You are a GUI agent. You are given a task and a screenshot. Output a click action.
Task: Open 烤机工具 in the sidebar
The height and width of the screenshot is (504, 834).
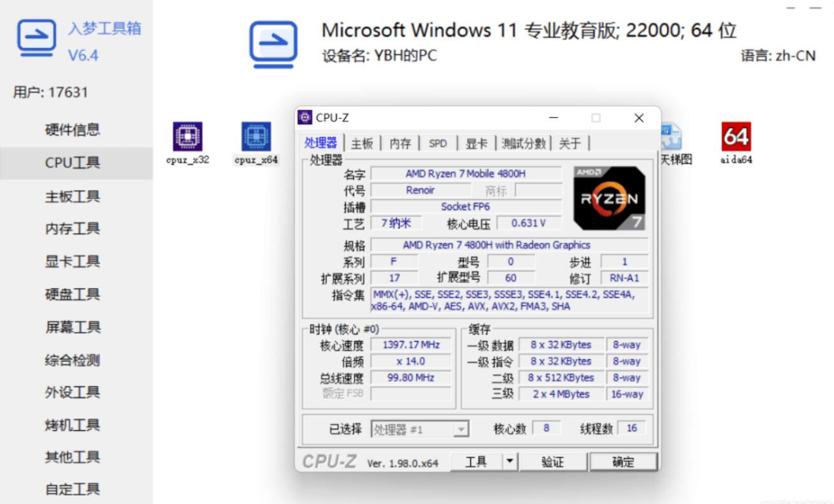(73, 425)
